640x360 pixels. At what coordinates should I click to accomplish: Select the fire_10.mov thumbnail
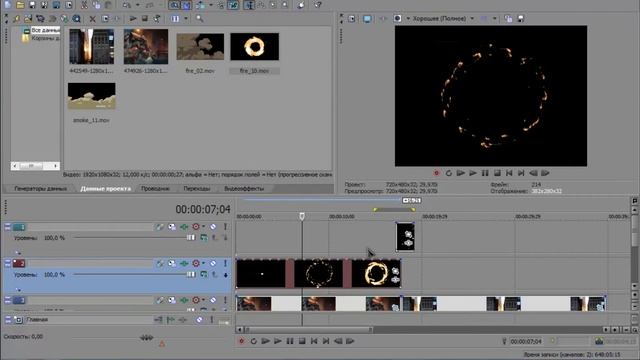[255, 47]
